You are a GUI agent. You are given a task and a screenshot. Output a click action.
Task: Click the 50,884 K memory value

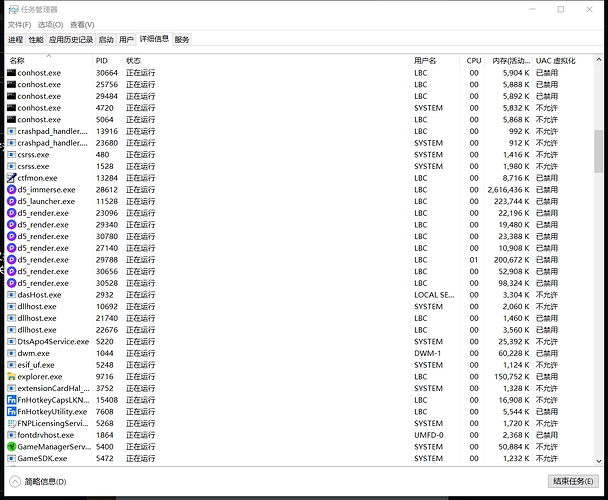click(x=514, y=446)
